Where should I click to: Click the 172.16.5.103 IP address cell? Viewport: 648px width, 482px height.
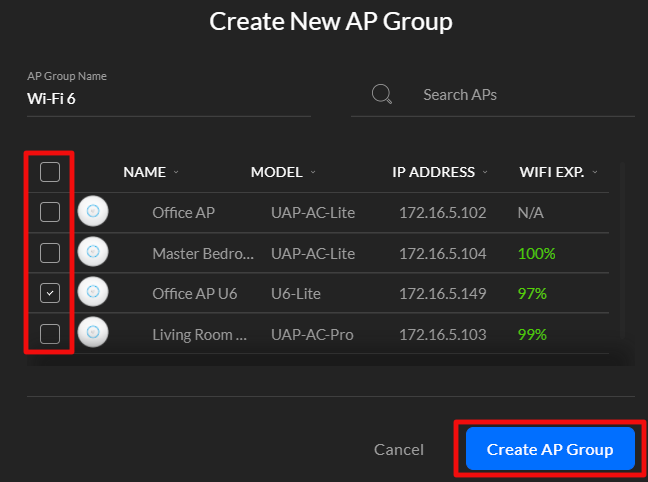442,334
